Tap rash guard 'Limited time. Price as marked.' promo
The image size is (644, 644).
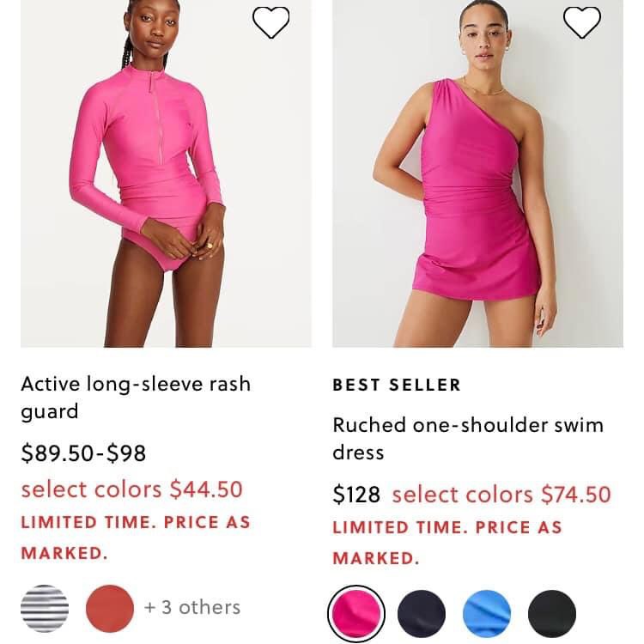click(x=136, y=538)
